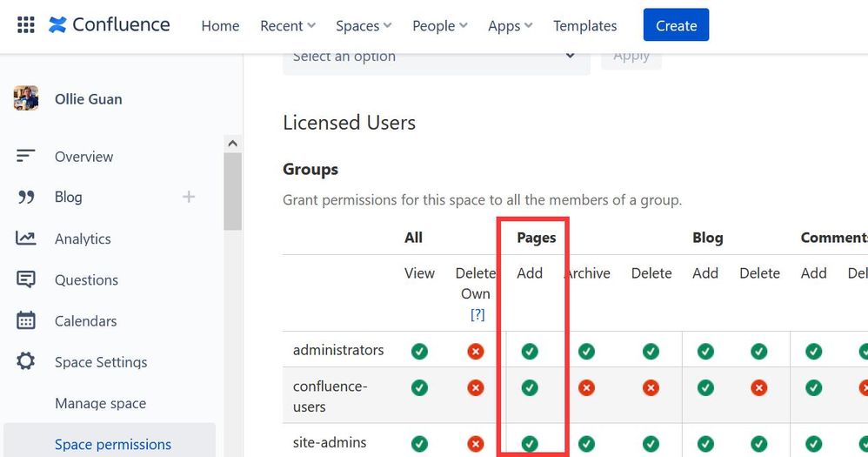Open Templates in top navigation

pos(584,25)
